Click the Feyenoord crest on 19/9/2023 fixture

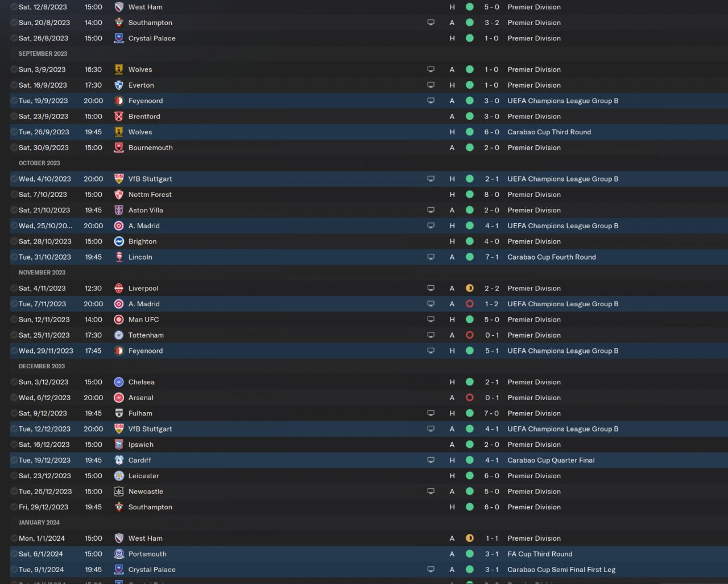tap(119, 101)
